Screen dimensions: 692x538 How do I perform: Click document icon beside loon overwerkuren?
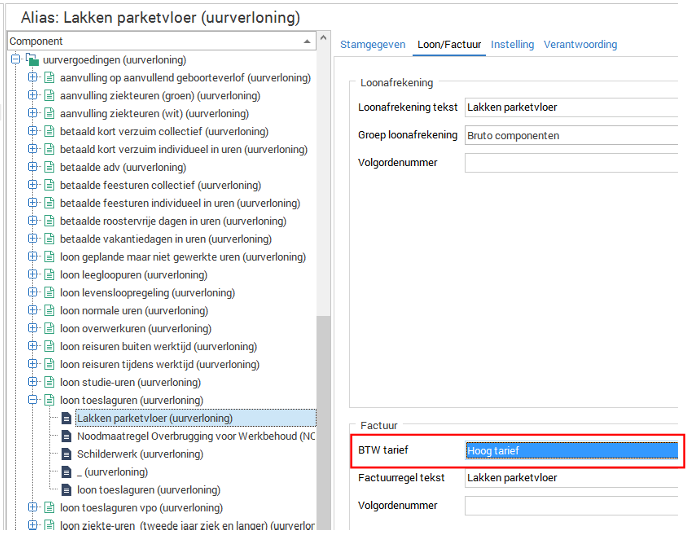tap(49, 328)
